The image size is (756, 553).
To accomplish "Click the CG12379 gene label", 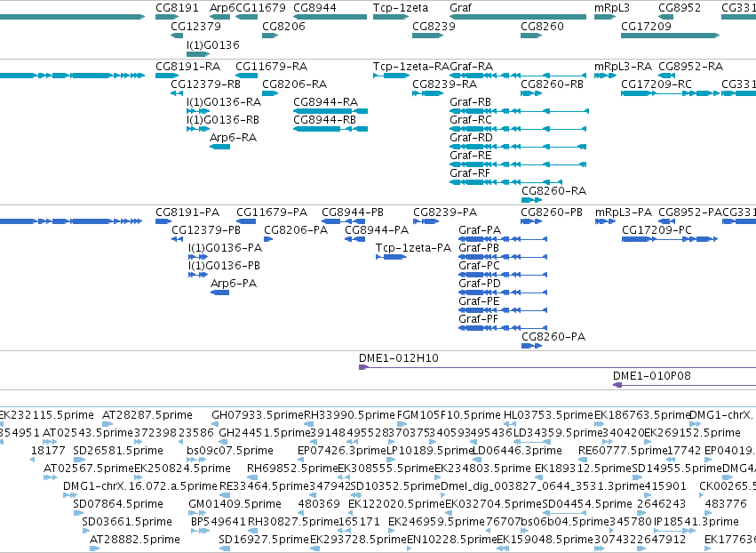I will click(195, 26).
